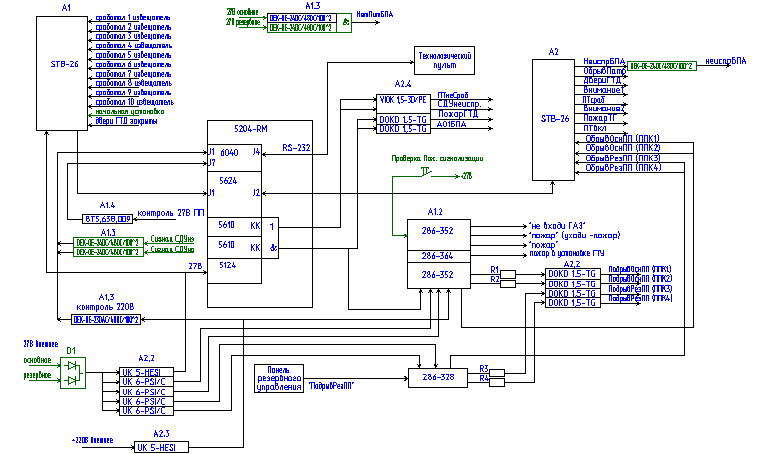The height and width of the screenshot is (454, 769).
Task: Click the R3 resistor symbol
Action: tap(497, 373)
